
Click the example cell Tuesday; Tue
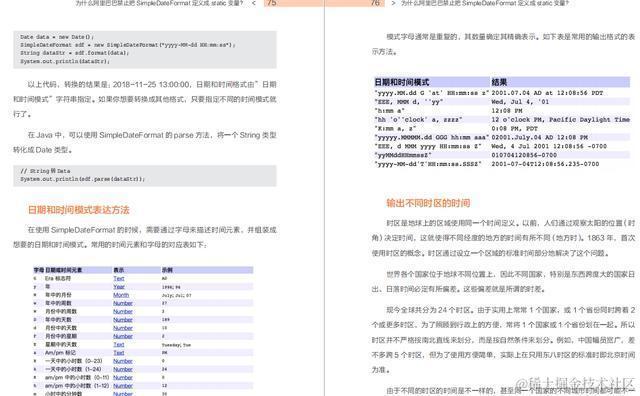[176, 345]
